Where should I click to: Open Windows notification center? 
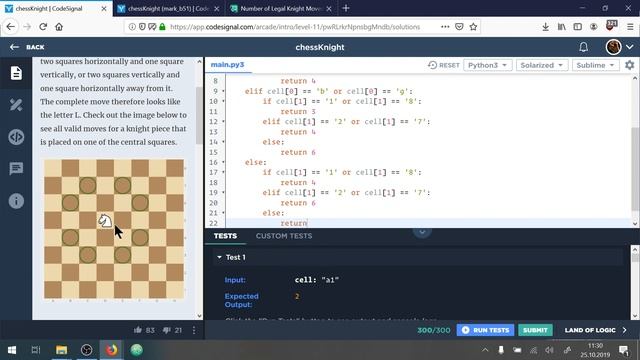click(x=624, y=350)
